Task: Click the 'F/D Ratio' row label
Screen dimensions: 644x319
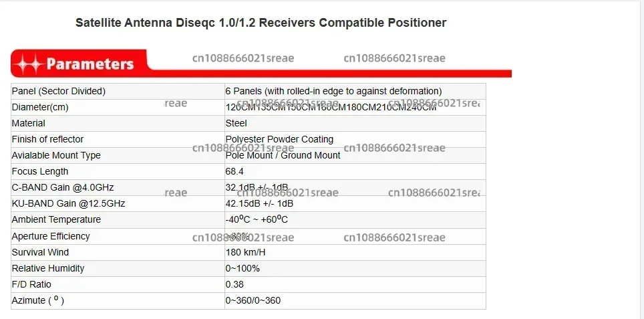Action: 31,284
